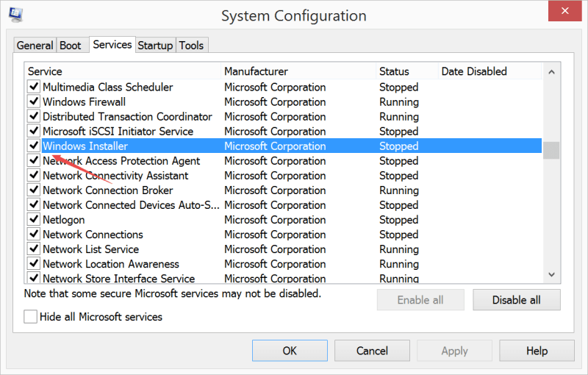The image size is (588, 375).
Task: Sort by the Service column header
Action: pos(123,71)
